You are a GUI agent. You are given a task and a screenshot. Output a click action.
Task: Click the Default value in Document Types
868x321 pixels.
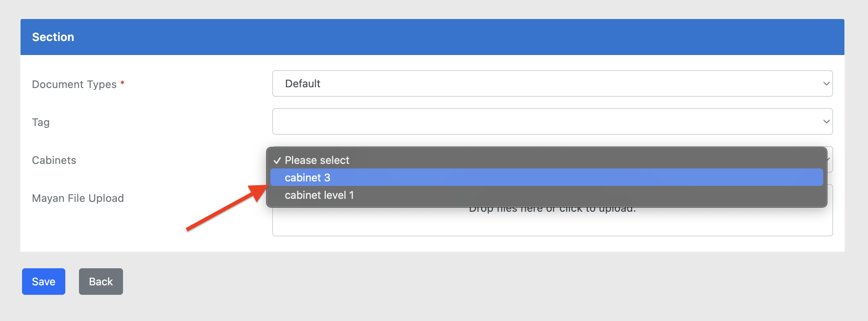(x=303, y=83)
